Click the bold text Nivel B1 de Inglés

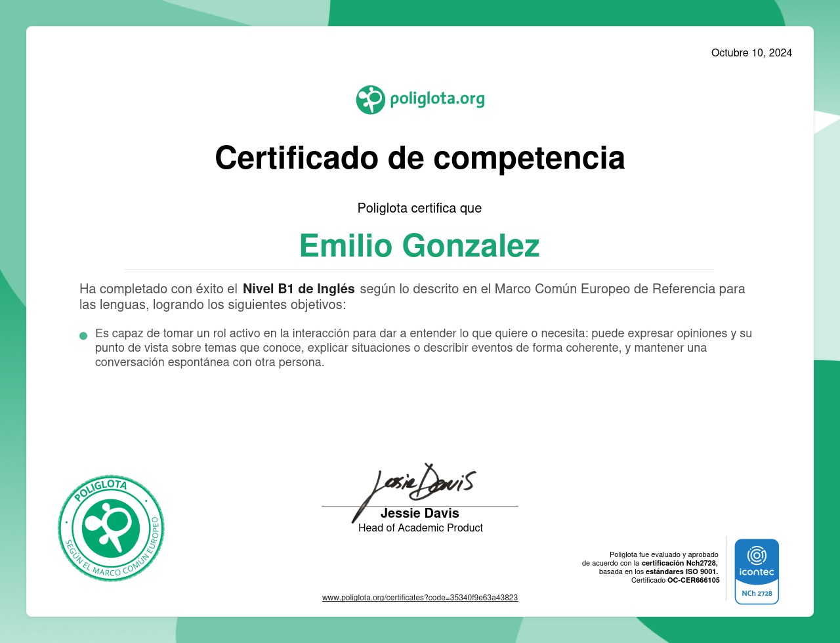click(299, 289)
